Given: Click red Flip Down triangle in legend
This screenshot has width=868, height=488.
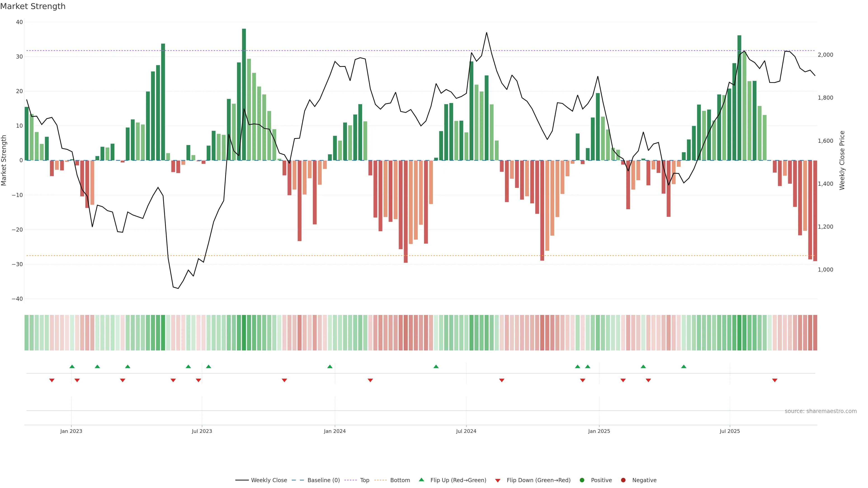Looking at the screenshot, I should 498,480.
